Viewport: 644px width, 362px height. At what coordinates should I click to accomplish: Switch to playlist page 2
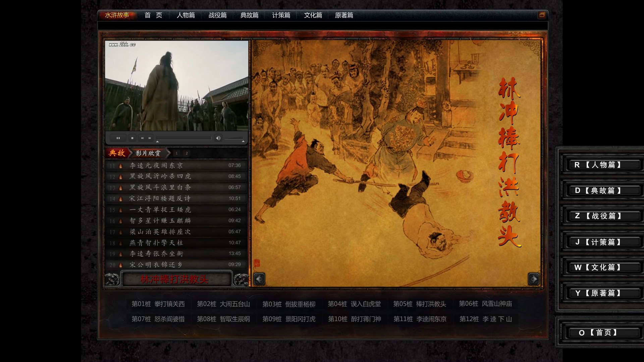[187, 153]
